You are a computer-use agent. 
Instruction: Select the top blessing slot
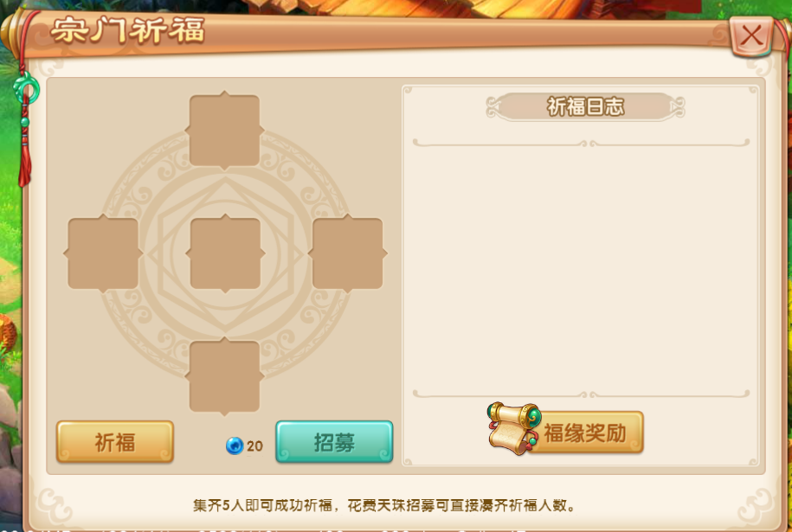pos(225,131)
